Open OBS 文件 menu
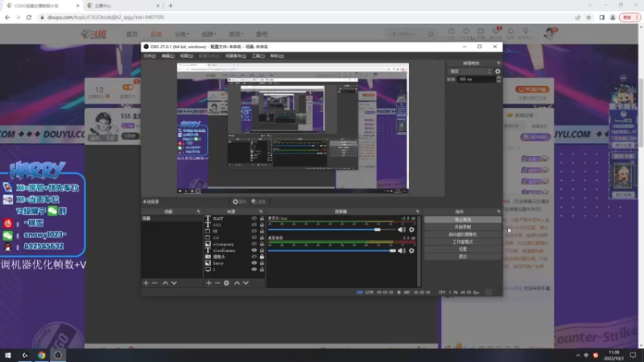This screenshot has height=362, width=644. pos(150,56)
